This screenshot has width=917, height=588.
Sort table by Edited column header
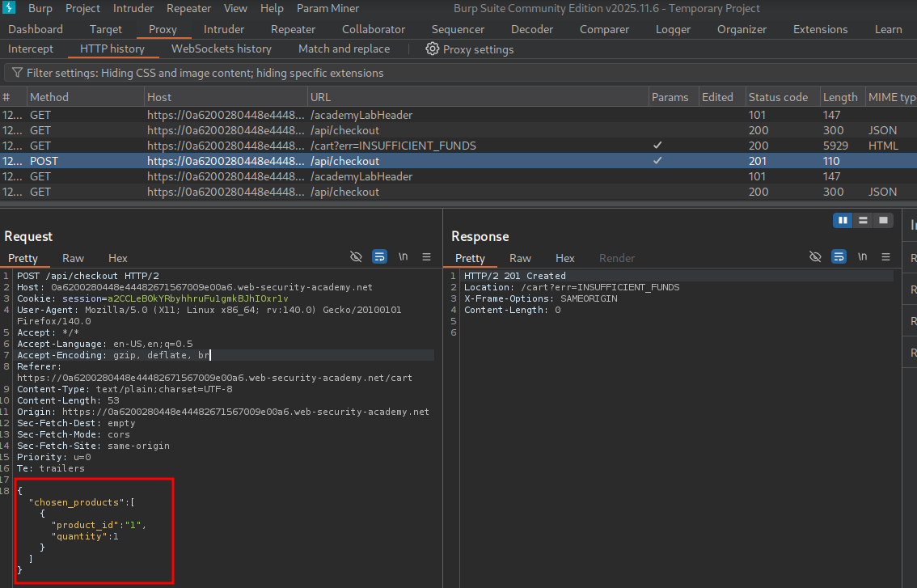(x=721, y=97)
